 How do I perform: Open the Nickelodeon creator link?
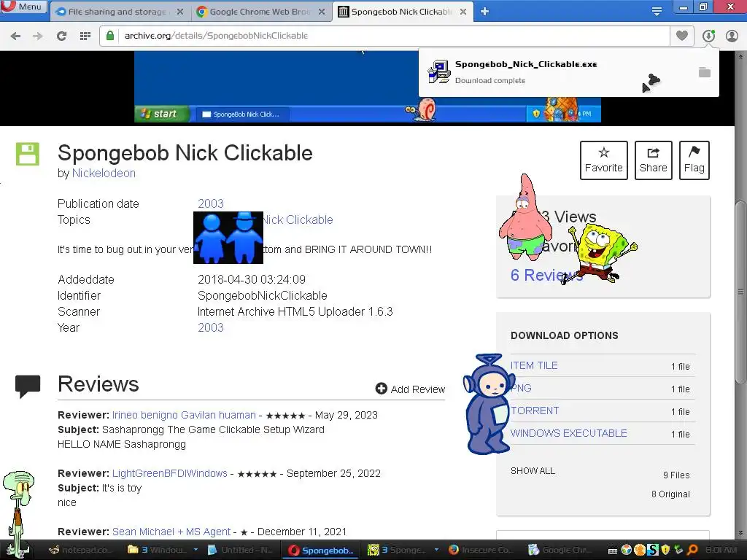(104, 174)
